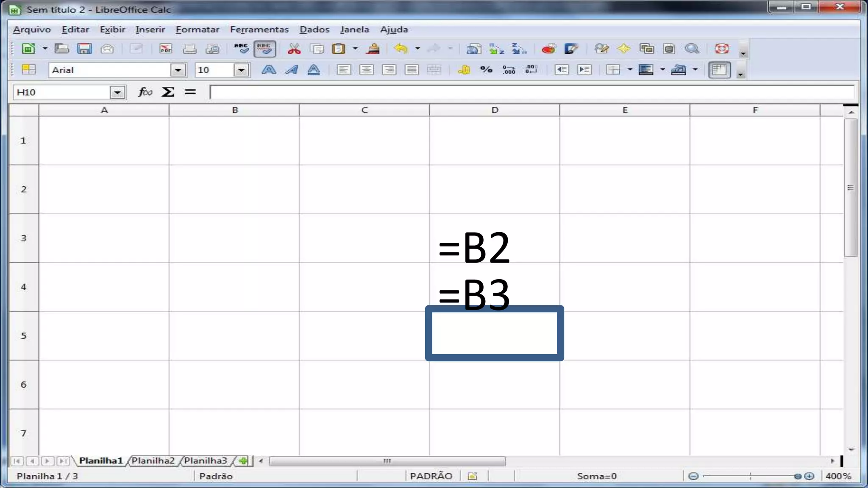
Task: Toggle italic formatting
Action: point(291,69)
